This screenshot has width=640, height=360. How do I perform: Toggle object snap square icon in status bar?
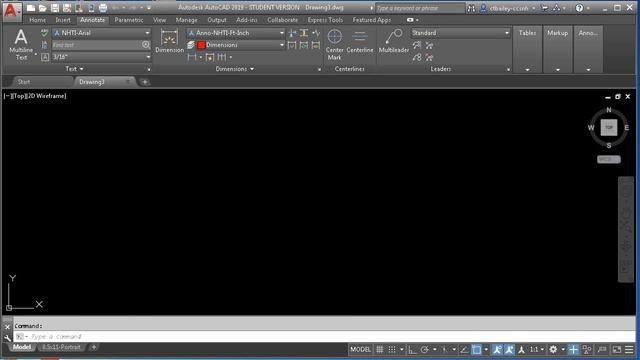[x=476, y=349]
